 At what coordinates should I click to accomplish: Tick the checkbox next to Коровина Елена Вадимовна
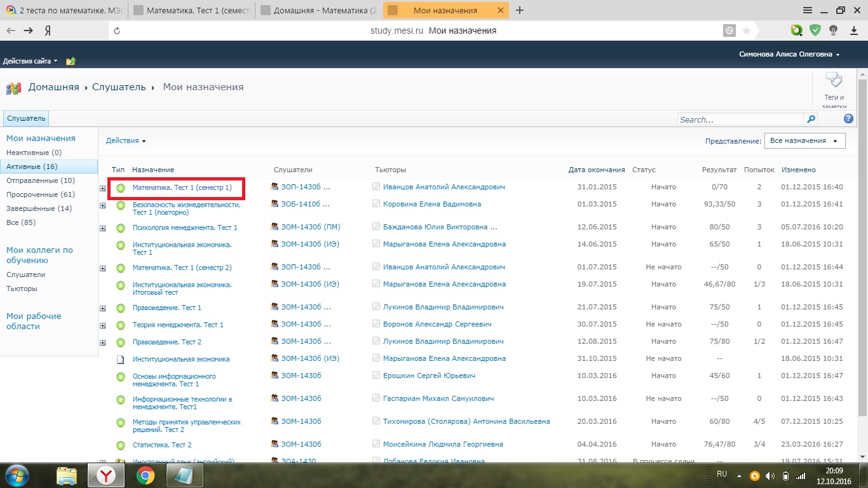[376, 204]
